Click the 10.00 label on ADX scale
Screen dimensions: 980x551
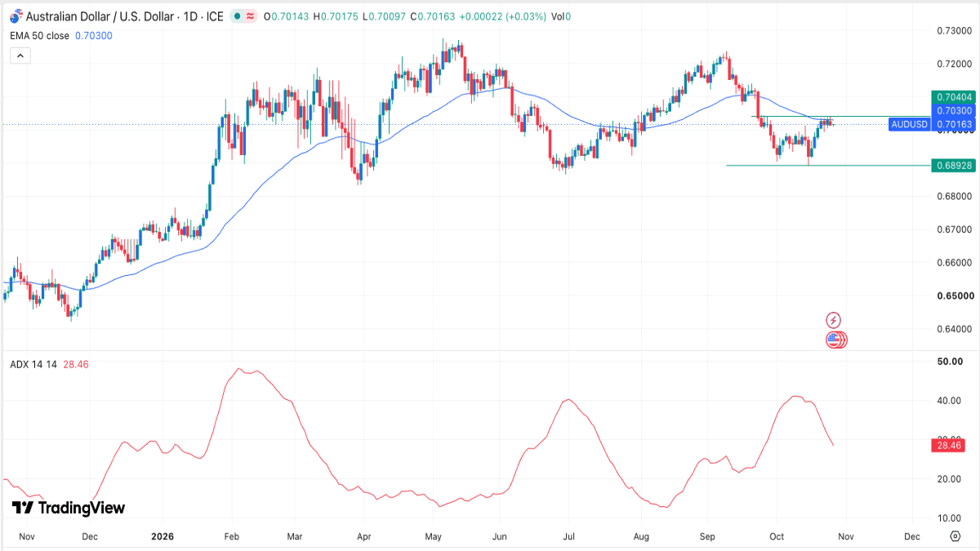pos(951,518)
